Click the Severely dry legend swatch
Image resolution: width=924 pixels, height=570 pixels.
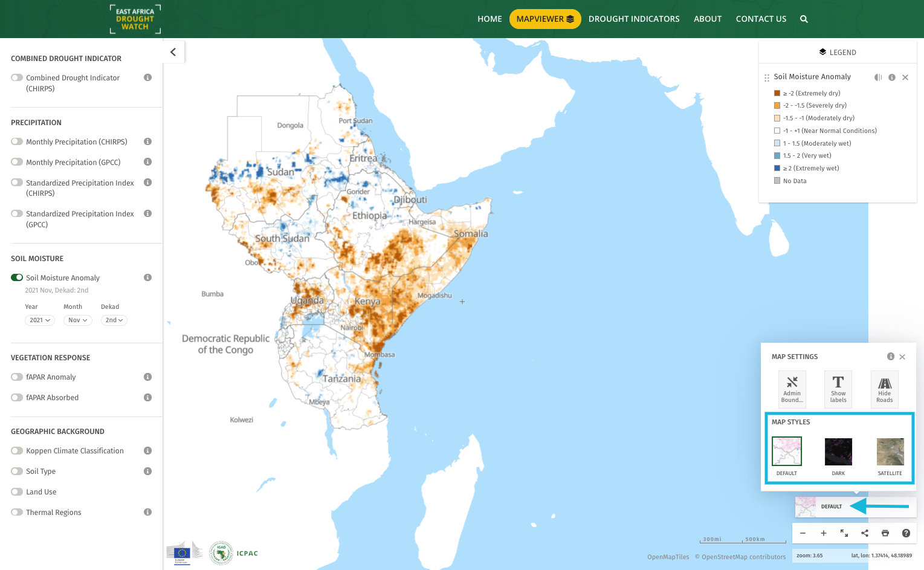(x=777, y=105)
